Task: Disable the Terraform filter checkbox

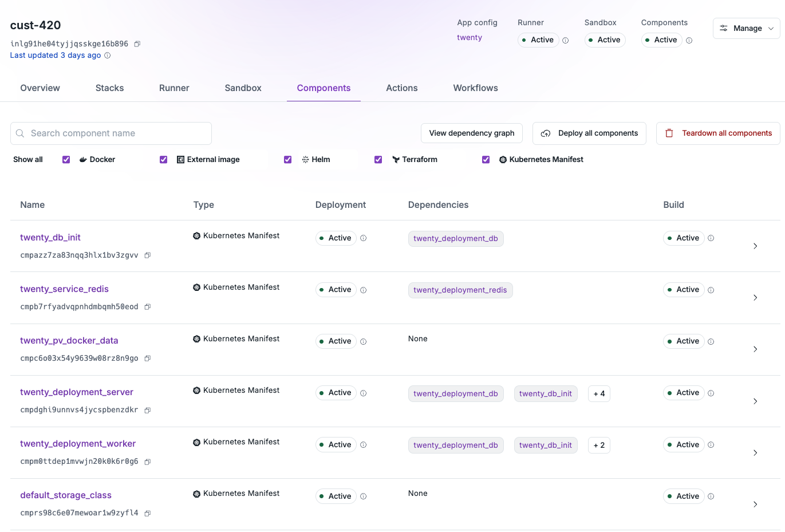Action: pos(378,159)
